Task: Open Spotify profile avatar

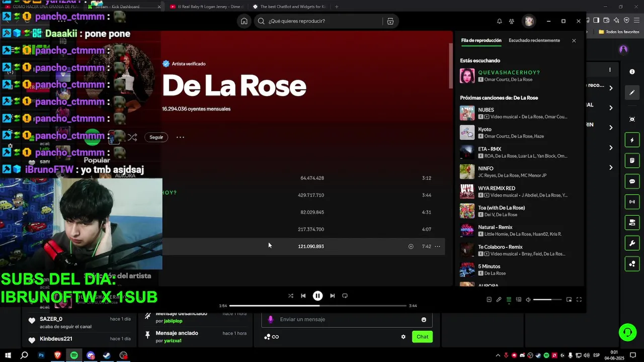Action: click(x=529, y=21)
